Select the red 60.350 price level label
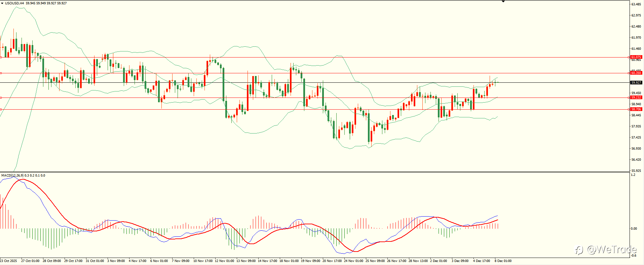Viewport: 644px width, 265px height. (x=636, y=73)
